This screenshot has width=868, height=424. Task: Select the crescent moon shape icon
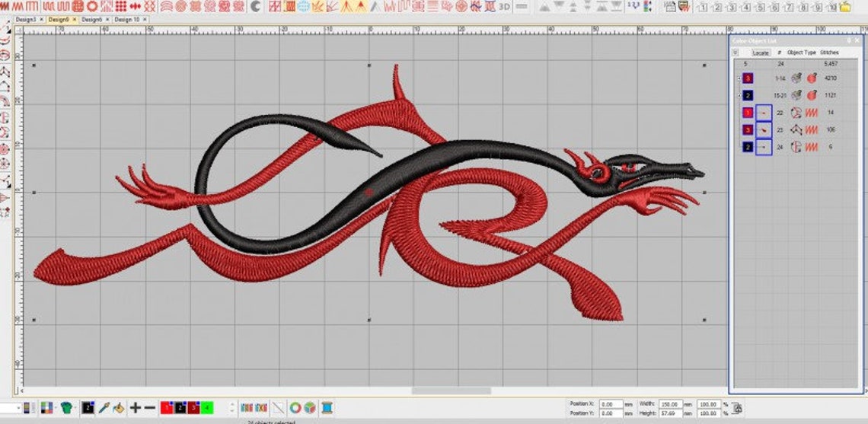[x=255, y=7]
